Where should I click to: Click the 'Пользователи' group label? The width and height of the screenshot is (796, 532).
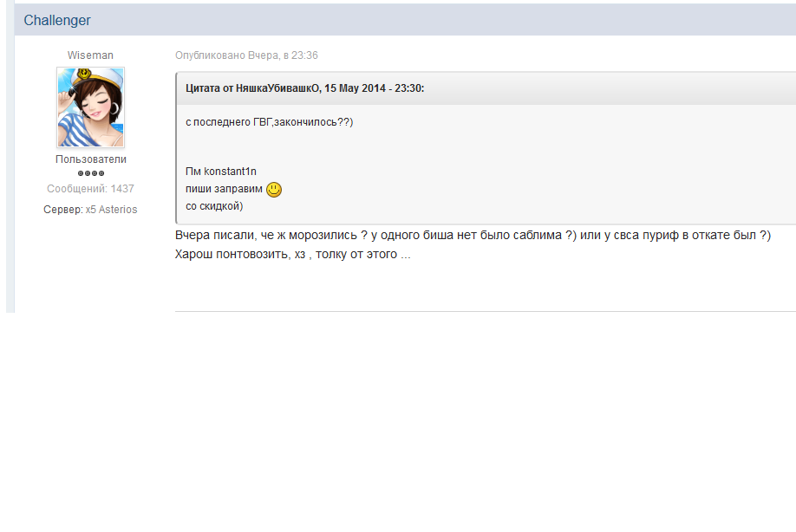click(x=91, y=159)
